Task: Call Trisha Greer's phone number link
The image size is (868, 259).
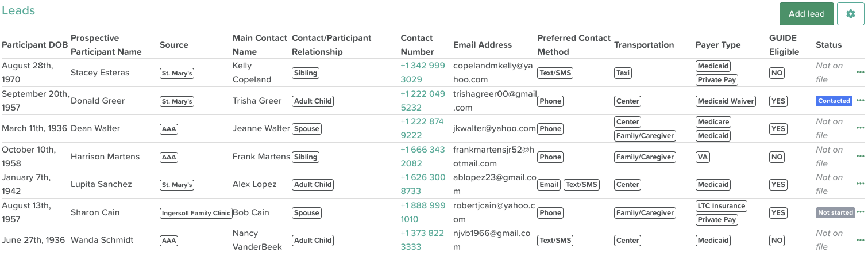Action: tap(423, 101)
